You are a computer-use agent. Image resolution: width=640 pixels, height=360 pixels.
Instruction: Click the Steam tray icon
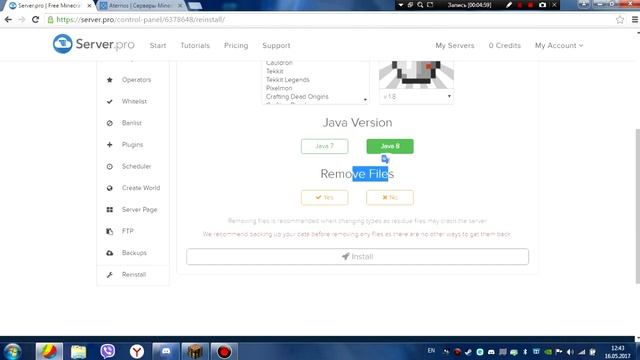tap(468, 352)
